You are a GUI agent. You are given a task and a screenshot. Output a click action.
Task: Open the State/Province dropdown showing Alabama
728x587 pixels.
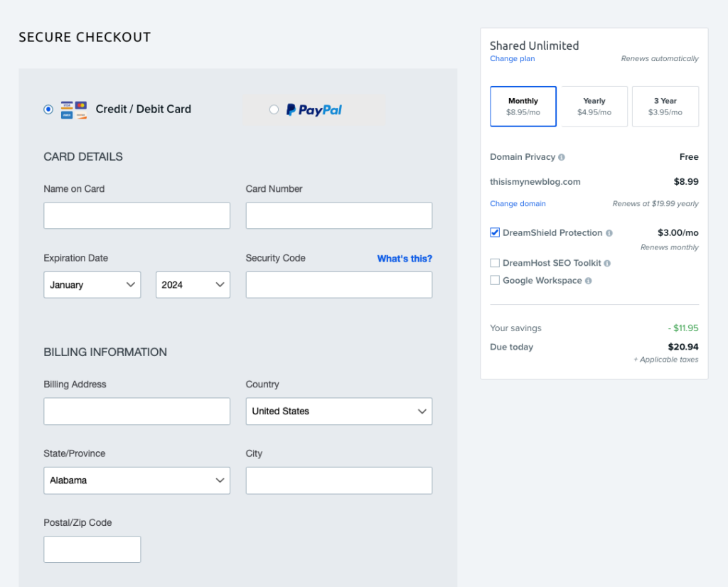coord(136,480)
